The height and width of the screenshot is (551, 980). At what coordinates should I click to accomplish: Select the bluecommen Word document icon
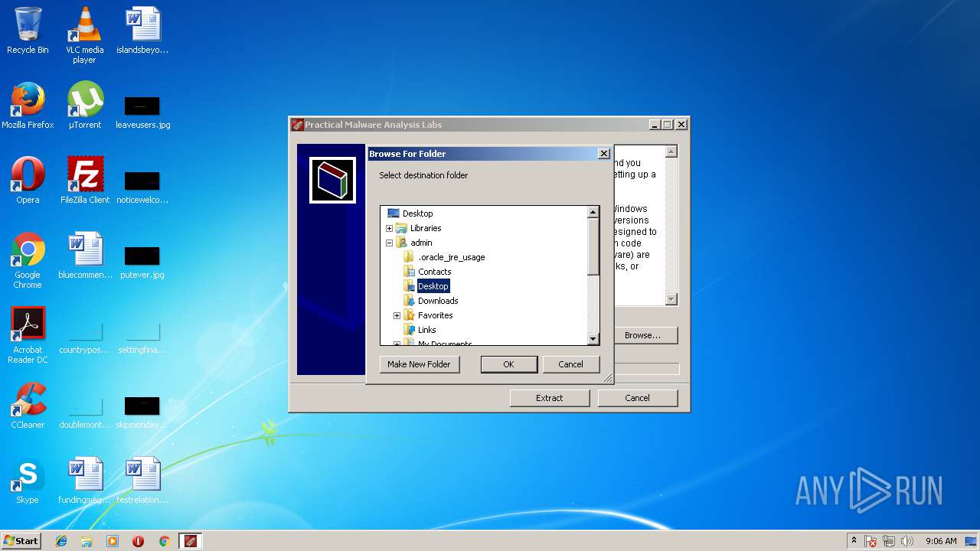click(x=85, y=256)
